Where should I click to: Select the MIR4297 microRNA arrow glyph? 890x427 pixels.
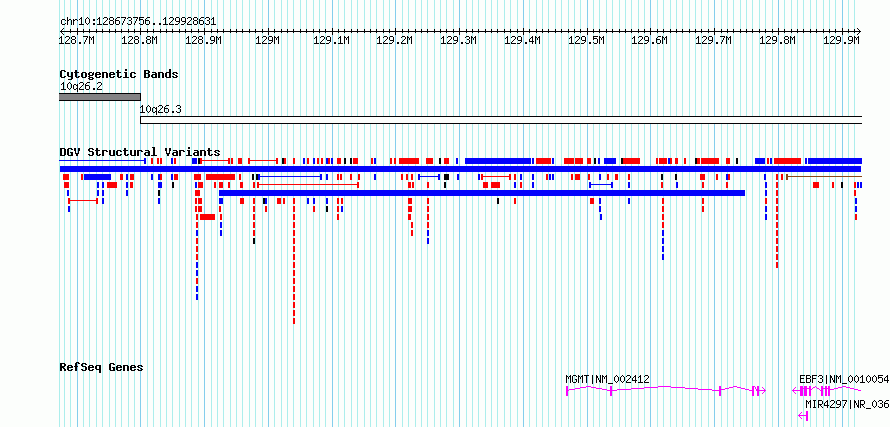click(803, 416)
